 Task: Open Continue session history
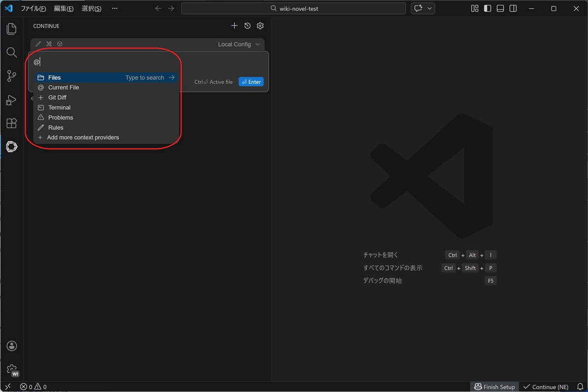247,26
